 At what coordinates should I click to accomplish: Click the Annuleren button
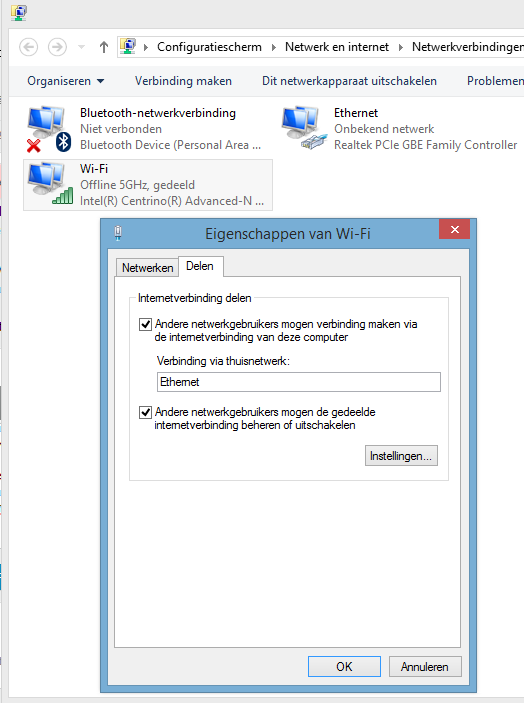[x=425, y=667]
